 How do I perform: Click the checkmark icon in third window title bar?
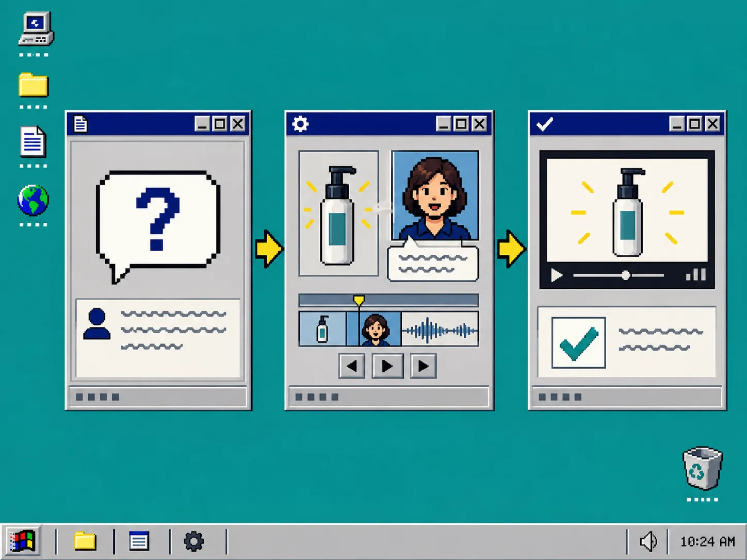[545, 124]
